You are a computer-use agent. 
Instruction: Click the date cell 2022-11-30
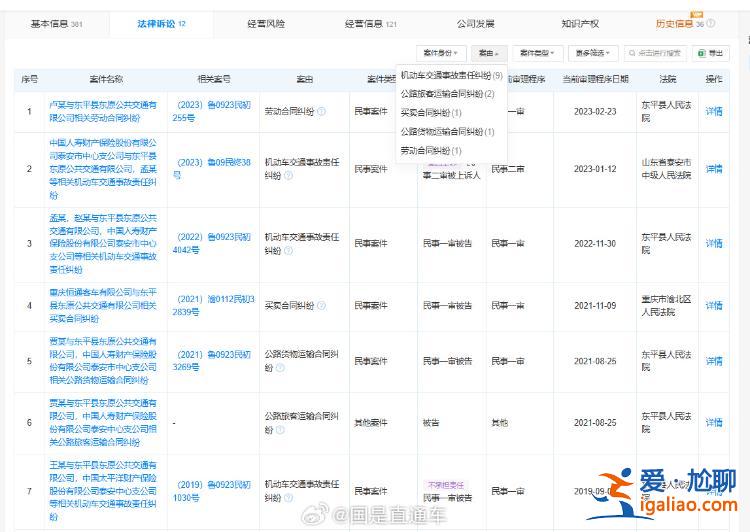pyautogui.click(x=595, y=244)
